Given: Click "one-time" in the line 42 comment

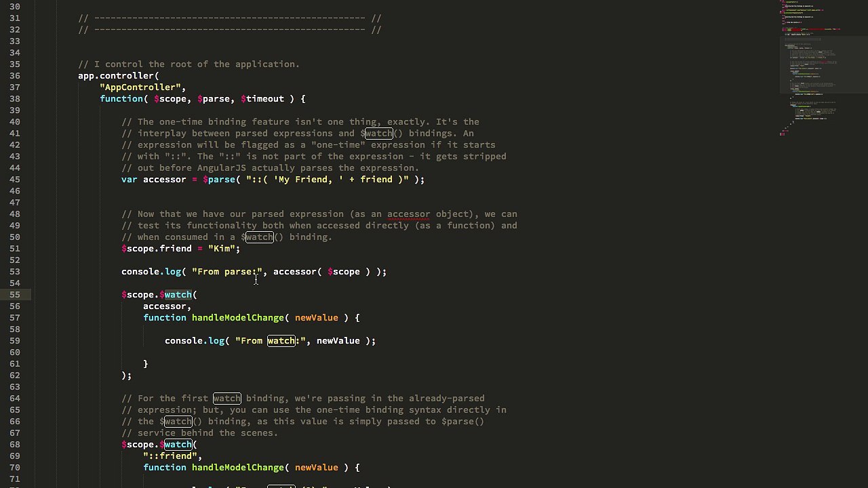Looking at the screenshot, I should click(338, 145).
